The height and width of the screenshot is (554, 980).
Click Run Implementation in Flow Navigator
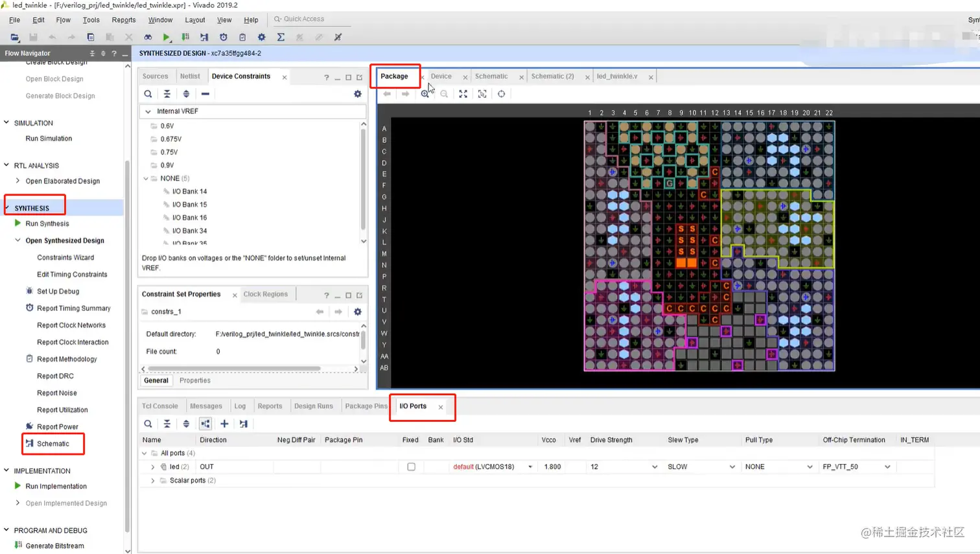point(56,487)
